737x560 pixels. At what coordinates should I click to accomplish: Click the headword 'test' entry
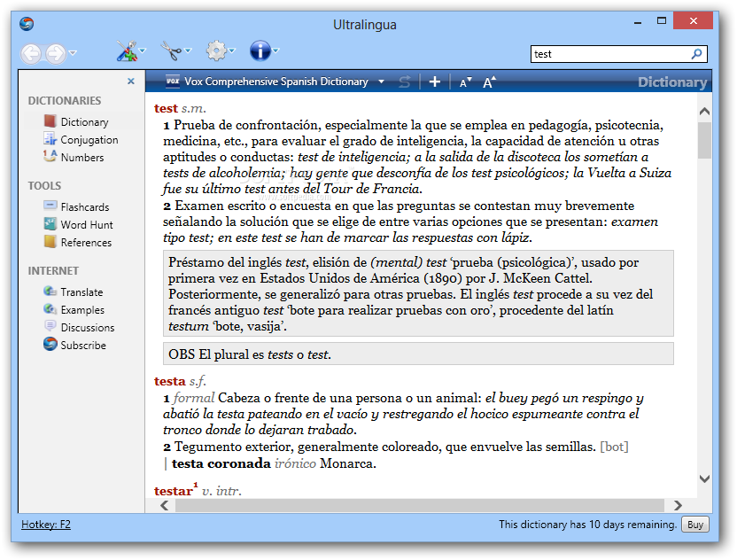[x=166, y=109]
